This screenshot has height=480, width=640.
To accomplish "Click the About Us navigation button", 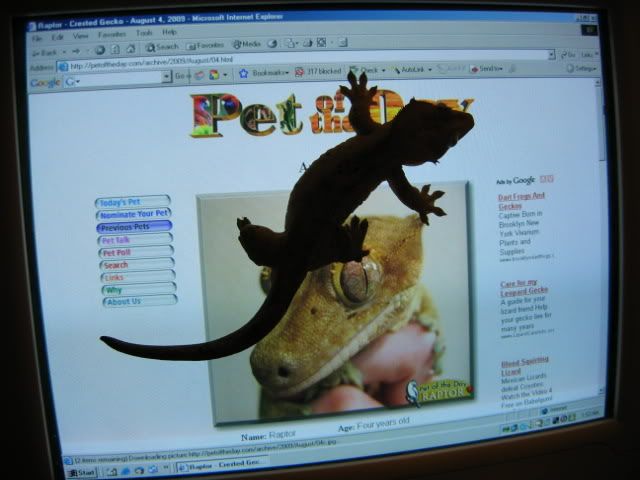I will 140,301.
